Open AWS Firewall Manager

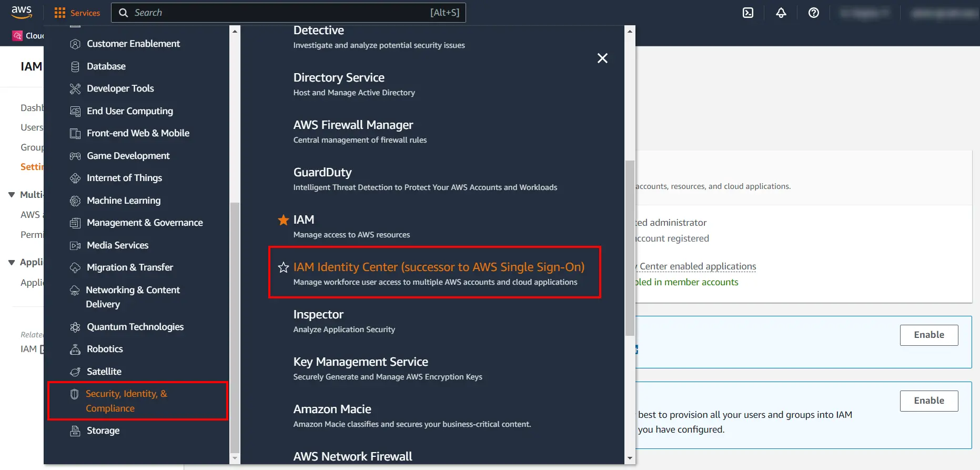click(353, 125)
